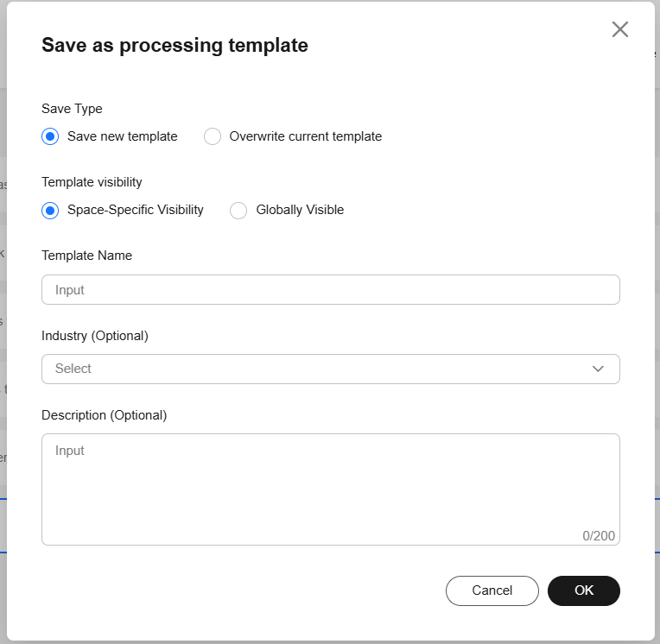Select the Save new template radio button
The image size is (660, 644).
(x=51, y=136)
